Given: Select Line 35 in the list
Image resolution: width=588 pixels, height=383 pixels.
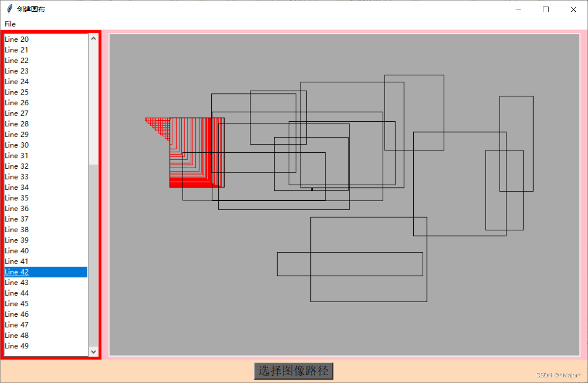Looking at the screenshot, I should click(x=46, y=198).
